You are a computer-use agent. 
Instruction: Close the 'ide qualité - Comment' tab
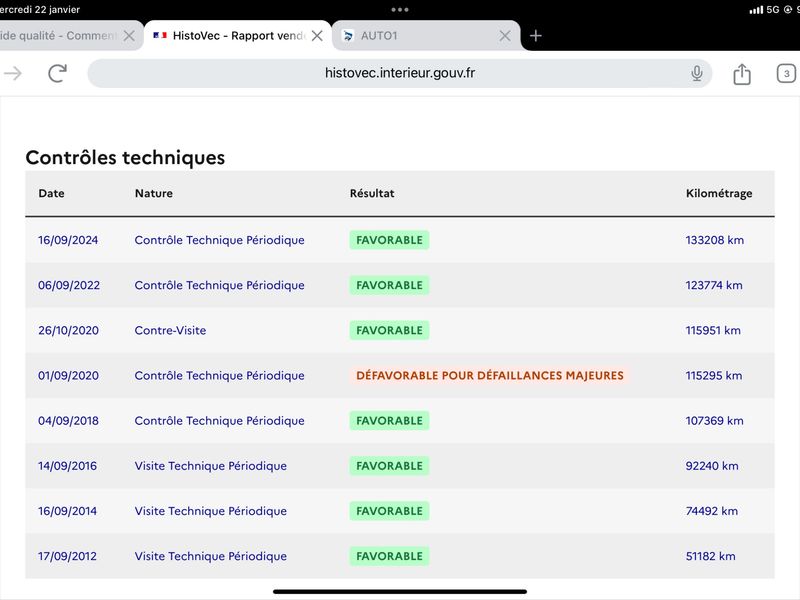pos(129,36)
